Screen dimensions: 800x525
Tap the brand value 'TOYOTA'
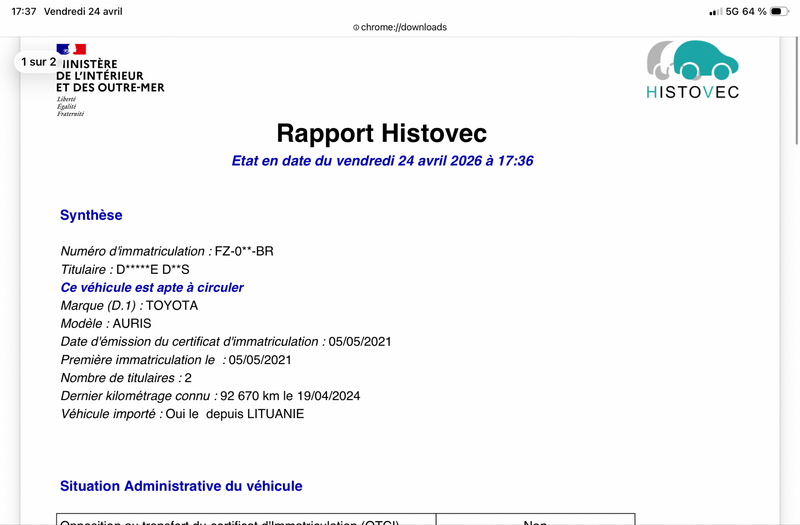click(172, 306)
